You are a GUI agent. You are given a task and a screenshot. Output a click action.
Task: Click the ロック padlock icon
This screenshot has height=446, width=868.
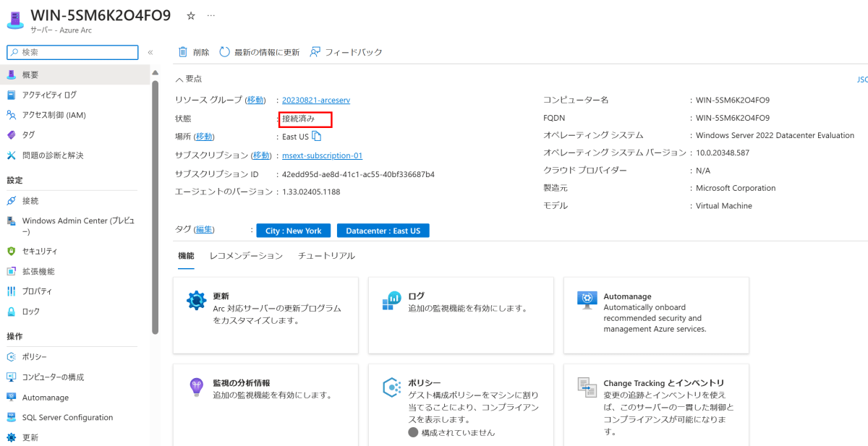[11, 312]
